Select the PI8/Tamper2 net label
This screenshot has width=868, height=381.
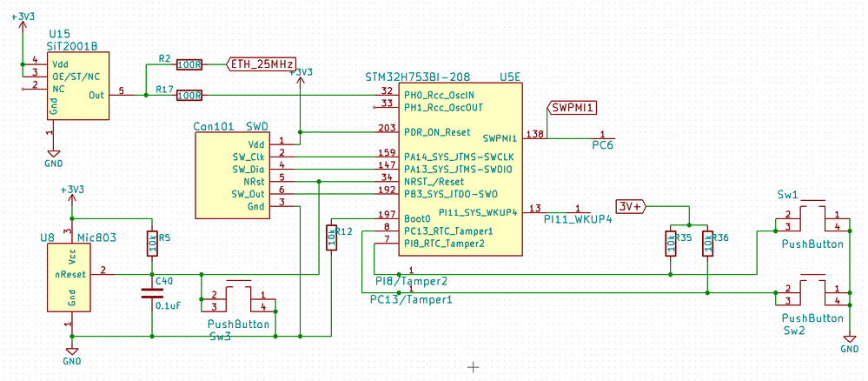pos(411,282)
